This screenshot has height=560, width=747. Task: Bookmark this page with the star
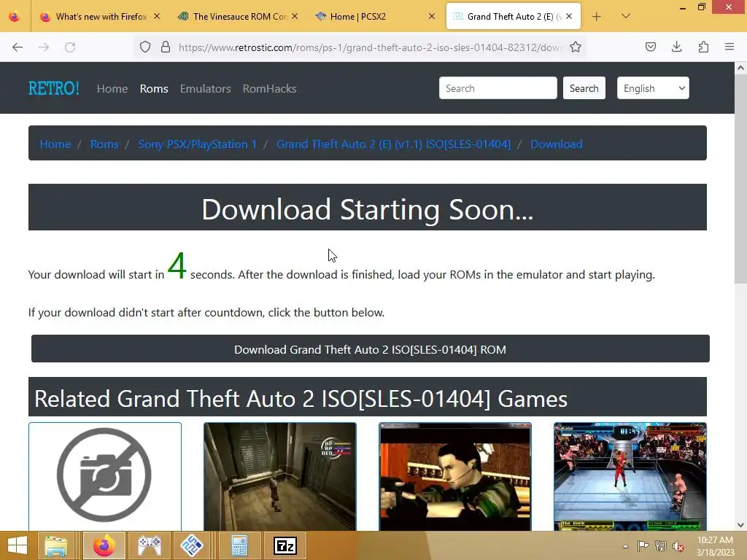pyautogui.click(x=576, y=47)
